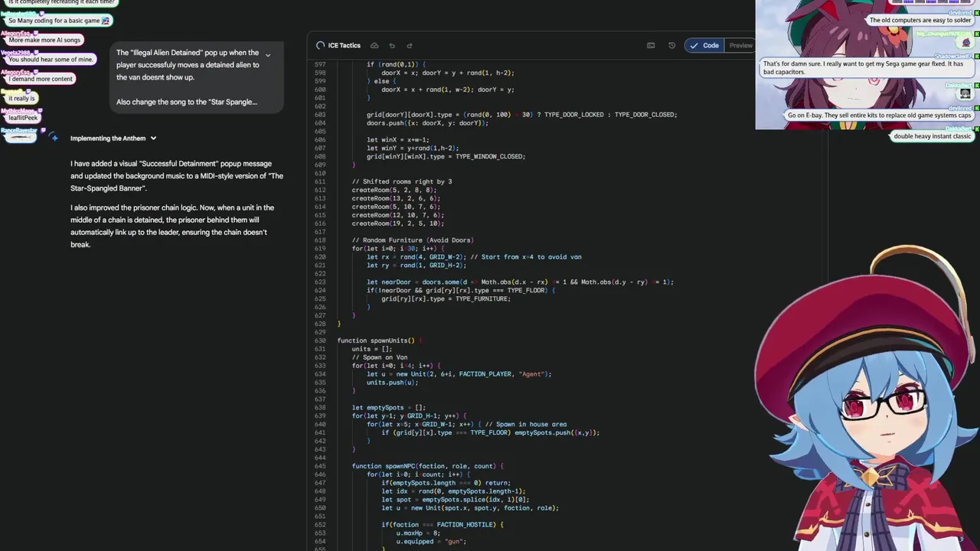Image resolution: width=980 pixels, height=551 pixels.
Task: Click the ICE Tactics project title
Action: click(344, 46)
